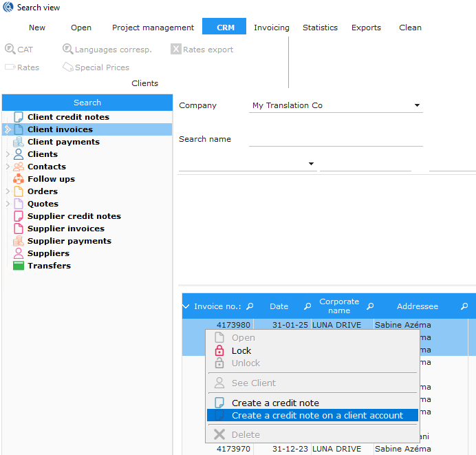Viewport: 476px width, 455px height.
Task: Click the Client credit notes icon in tree
Action: (19, 117)
